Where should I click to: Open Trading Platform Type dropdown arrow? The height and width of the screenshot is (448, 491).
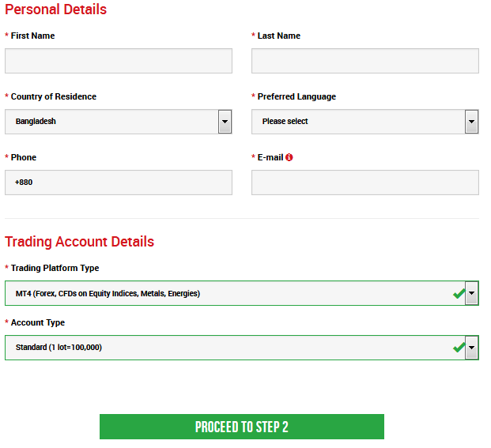click(472, 294)
